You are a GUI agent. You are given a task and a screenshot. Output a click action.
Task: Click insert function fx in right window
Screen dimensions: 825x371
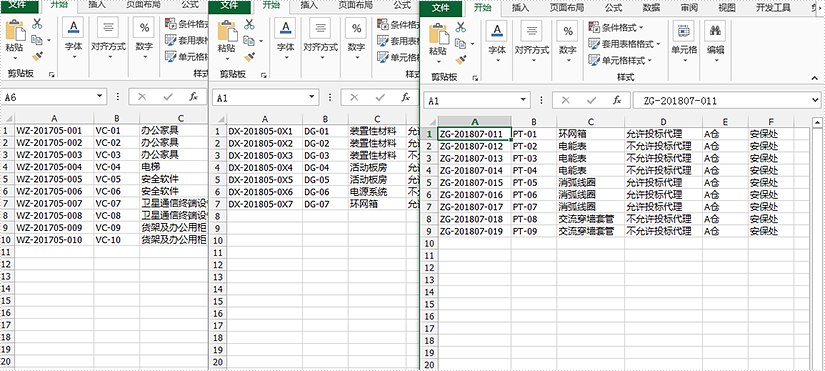(618, 100)
